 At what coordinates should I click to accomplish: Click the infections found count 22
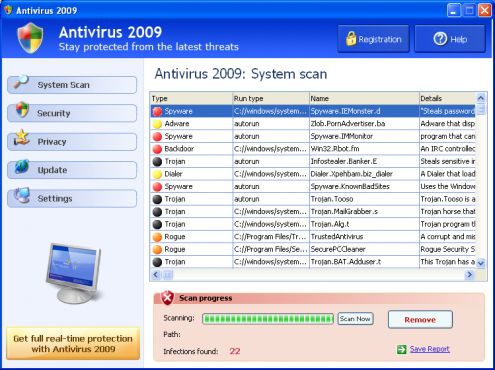235,351
